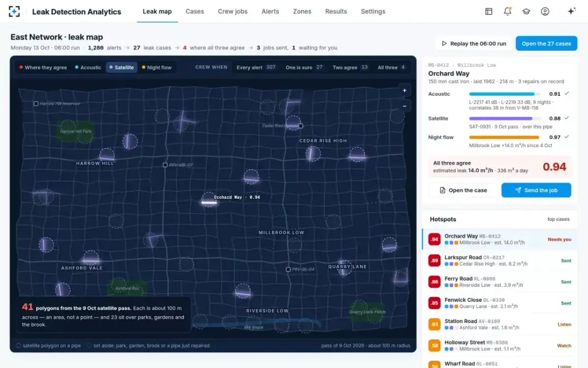The image size is (588, 368).
Task: Click the QUARRY LANE zone label
Action: tap(347, 267)
